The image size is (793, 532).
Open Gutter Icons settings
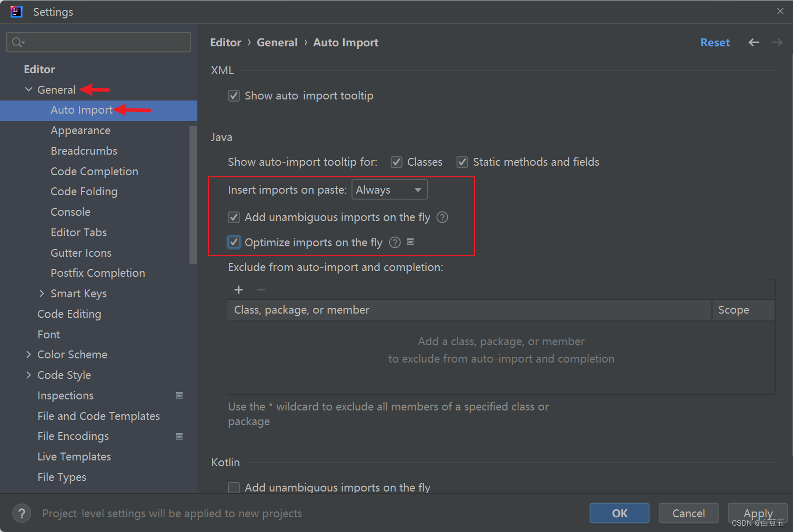point(81,253)
